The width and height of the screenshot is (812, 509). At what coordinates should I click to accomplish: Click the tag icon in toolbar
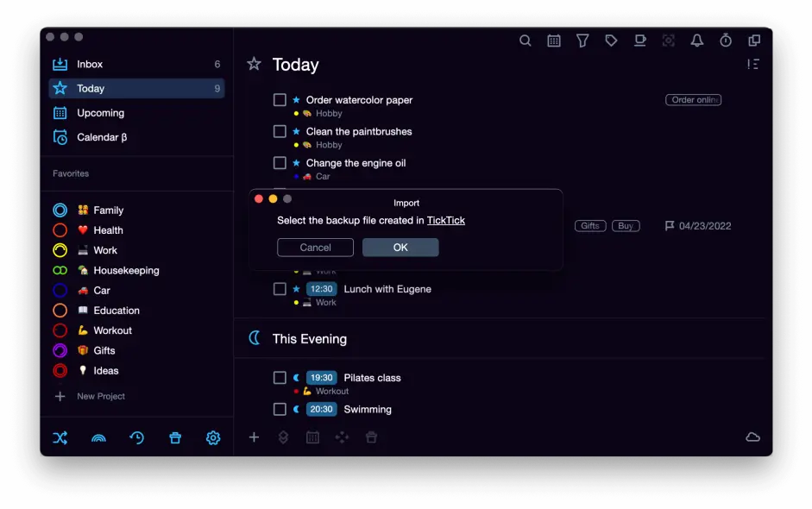pos(611,41)
